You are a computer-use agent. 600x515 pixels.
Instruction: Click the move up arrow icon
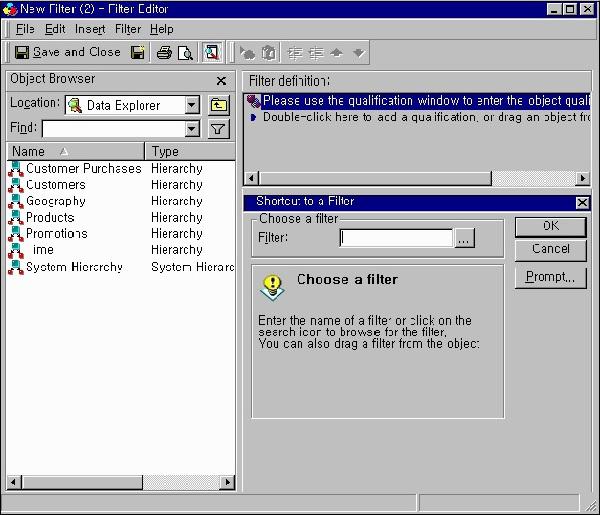337,53
